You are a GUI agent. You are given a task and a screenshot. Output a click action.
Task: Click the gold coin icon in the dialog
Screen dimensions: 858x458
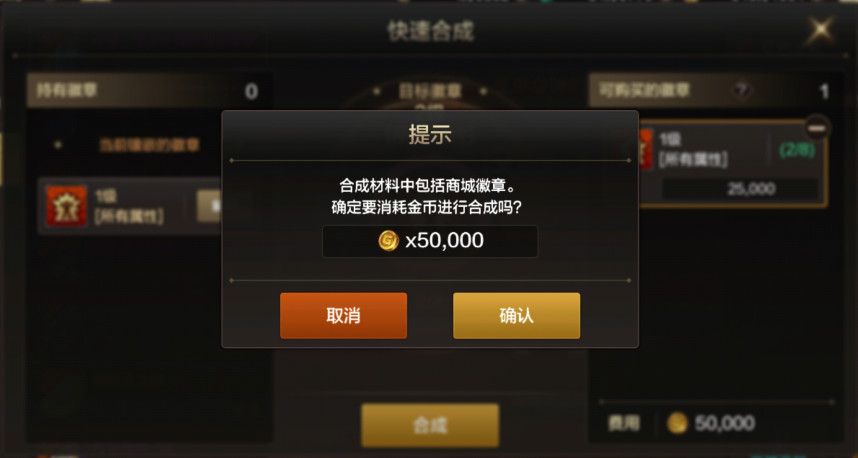pyautogui.click(x=389, y=241)
